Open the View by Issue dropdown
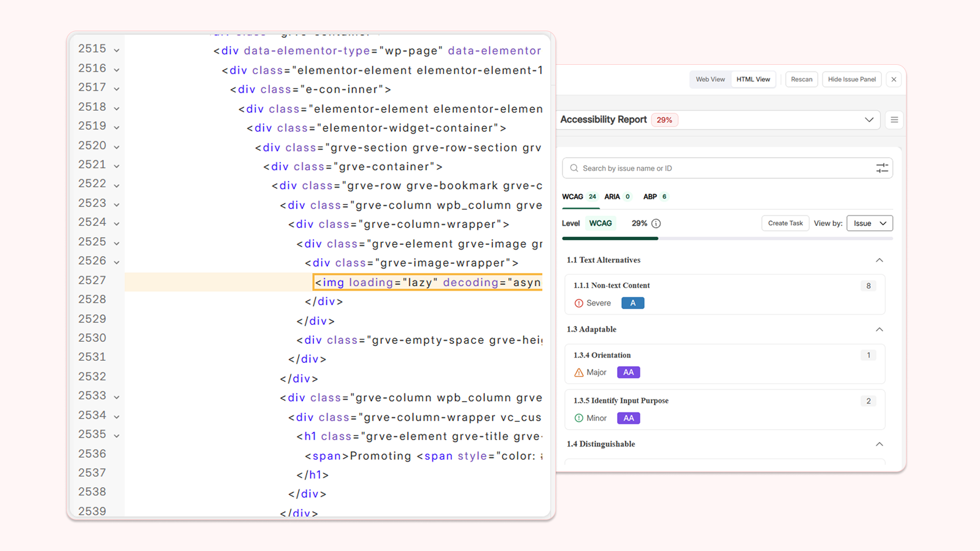The height and width of the screenshot is (551, 980). pos(870,223)
